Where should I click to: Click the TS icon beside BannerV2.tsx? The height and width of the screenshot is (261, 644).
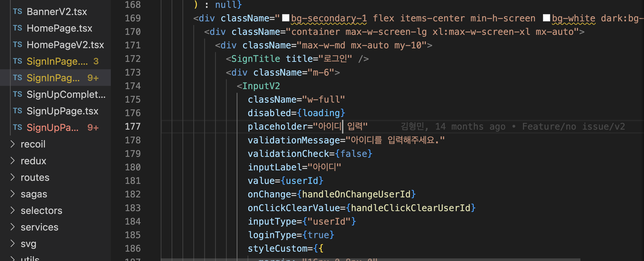coord(17,12)
